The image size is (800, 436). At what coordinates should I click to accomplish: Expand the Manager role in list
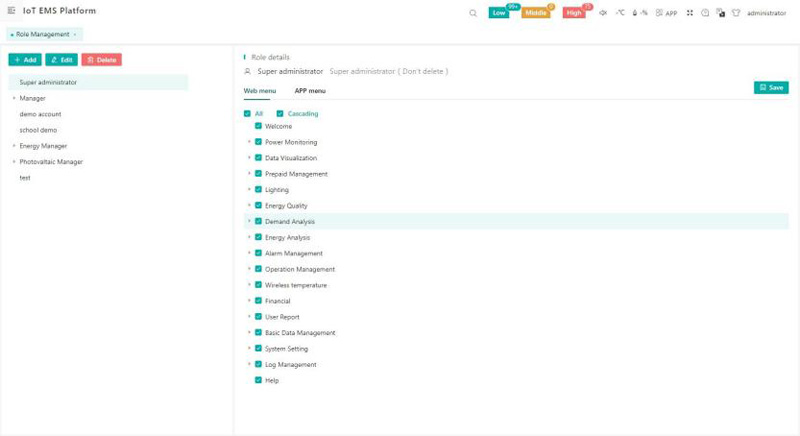pos(14,98)
